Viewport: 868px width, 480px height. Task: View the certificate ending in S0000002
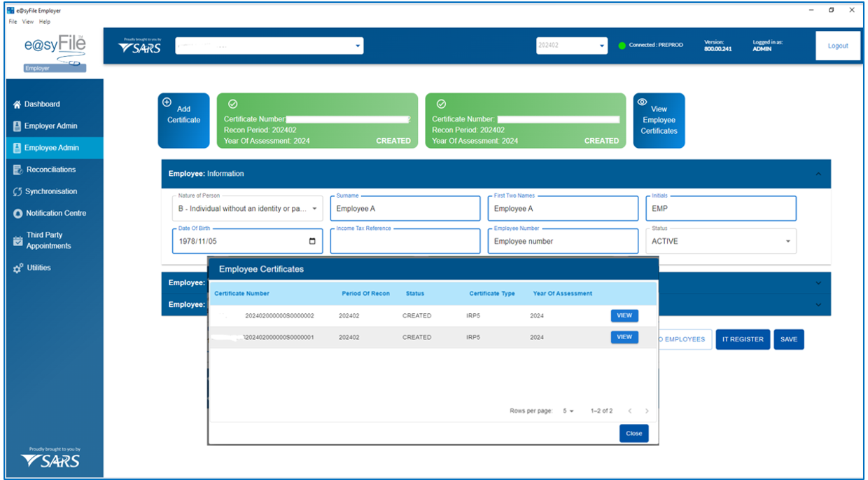tap(624, 315)
